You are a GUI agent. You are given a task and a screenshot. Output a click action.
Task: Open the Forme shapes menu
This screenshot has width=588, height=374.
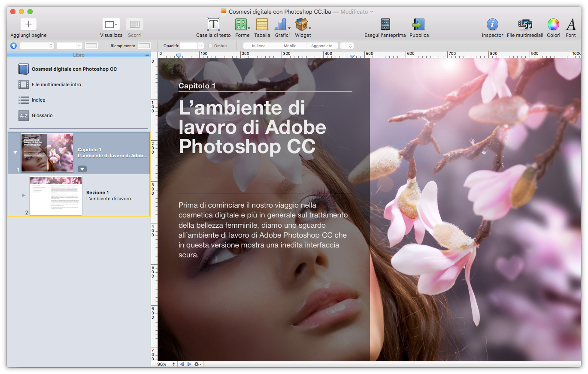pyautogui.click(x=242, y=24)
